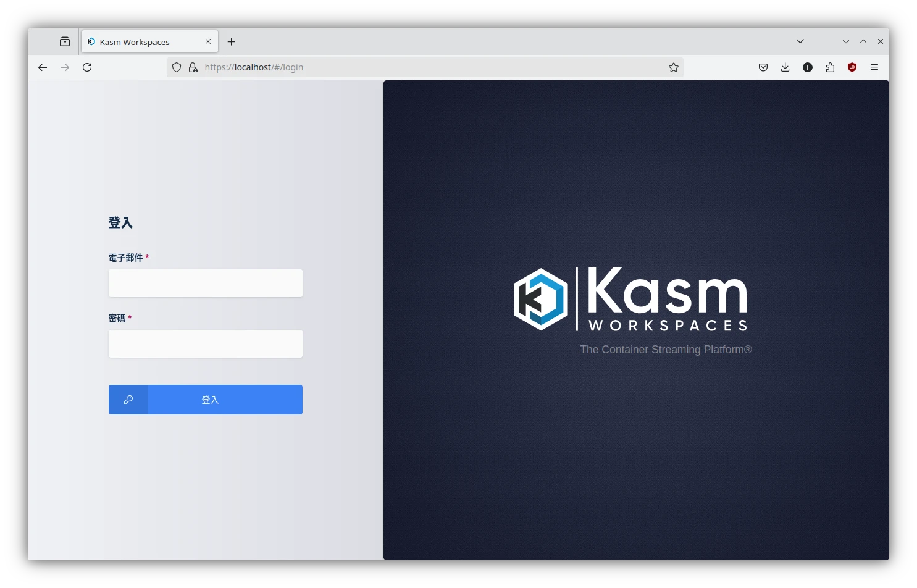Image resolution: width=917 pixels, height=588 pixels.
Task: Open the uBlock Origin extension
Action: (852, 67)
